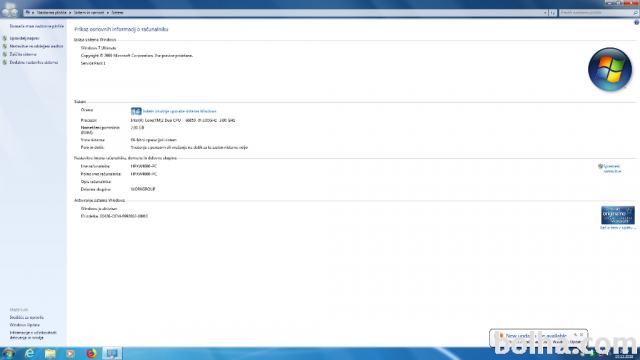
Task: Click the WORKGROUP value text
Action: coord(143,189)
